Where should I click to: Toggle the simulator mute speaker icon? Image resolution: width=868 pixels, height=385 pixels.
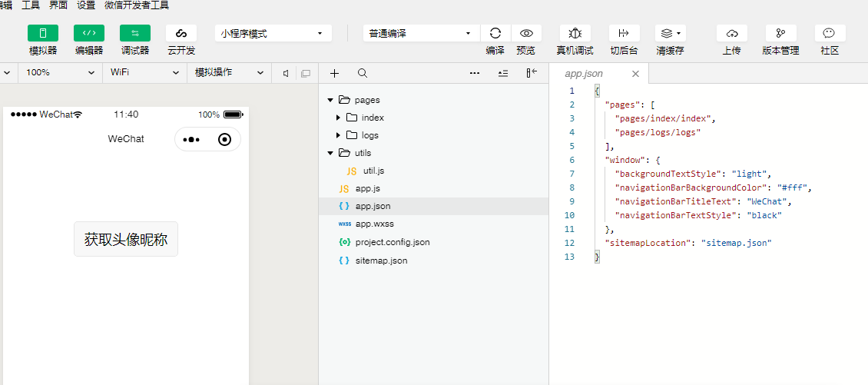point(286,73)
